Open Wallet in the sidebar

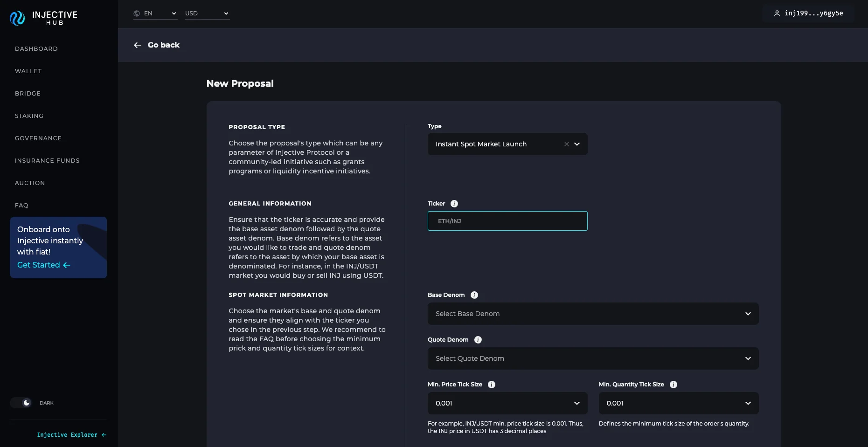(28, 71)
